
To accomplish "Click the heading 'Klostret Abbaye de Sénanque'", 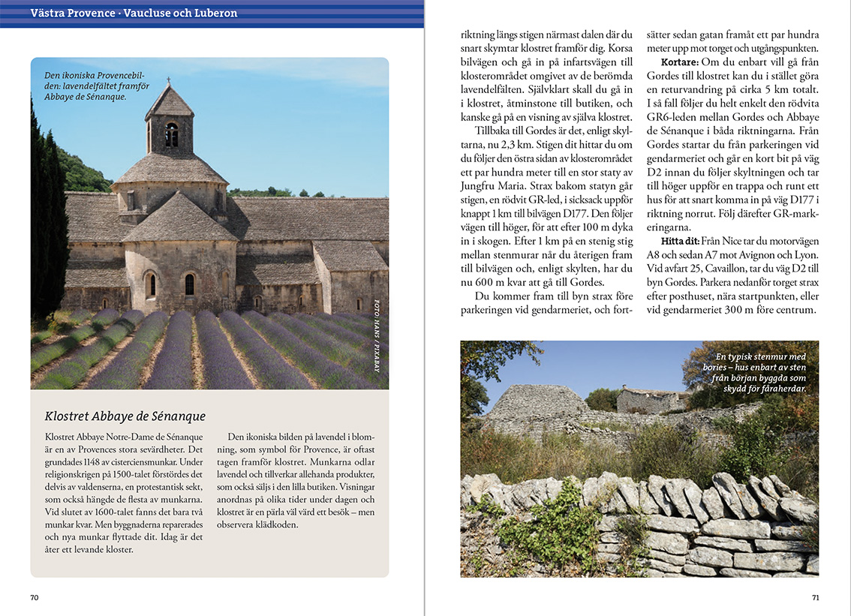I will point(125,416).
